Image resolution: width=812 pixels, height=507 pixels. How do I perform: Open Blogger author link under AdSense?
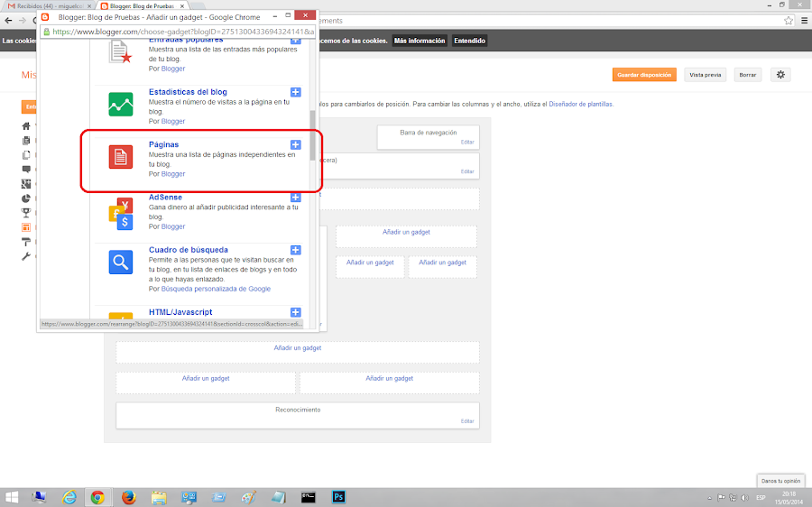(x=173, y=226)
